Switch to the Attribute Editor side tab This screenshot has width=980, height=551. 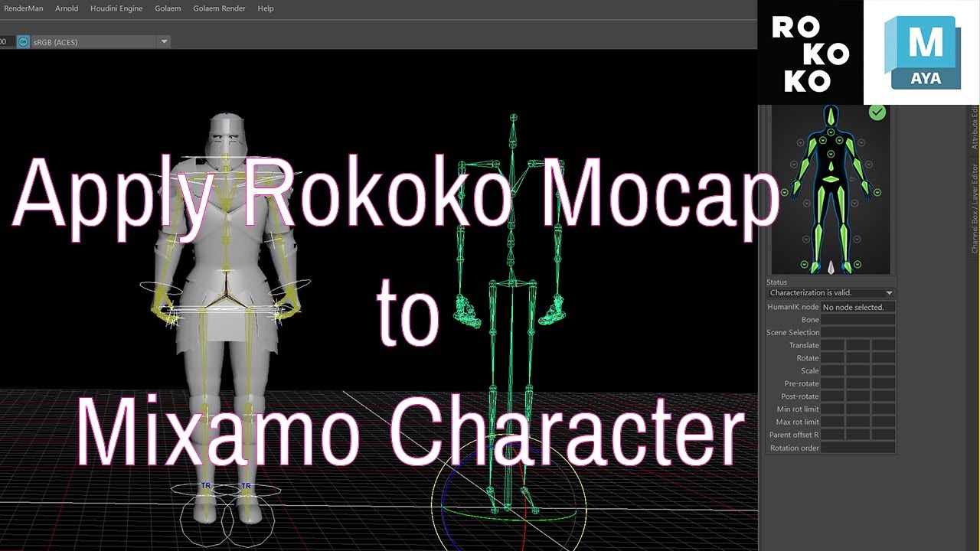pos(975,127)
